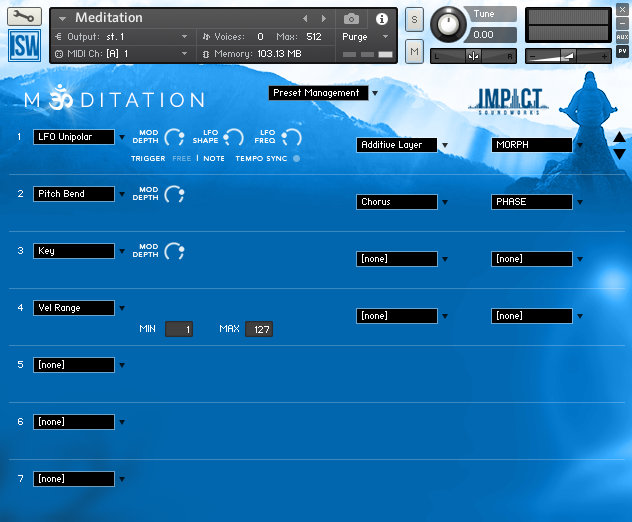
Task: Click the page up arrow
Action: tap(619, 137)
